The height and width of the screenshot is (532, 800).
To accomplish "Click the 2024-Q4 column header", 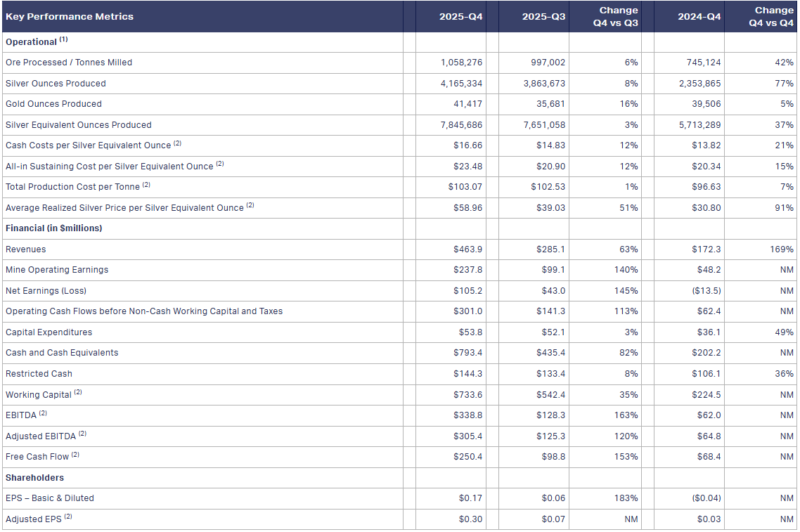I will (699, 17).
